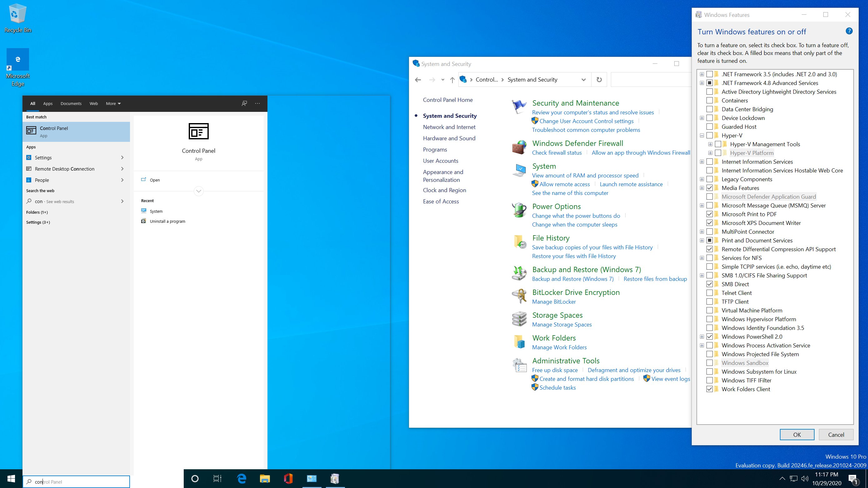
Task: Enable Virtual Machine Platform checkbox
Action: (710, 311)
